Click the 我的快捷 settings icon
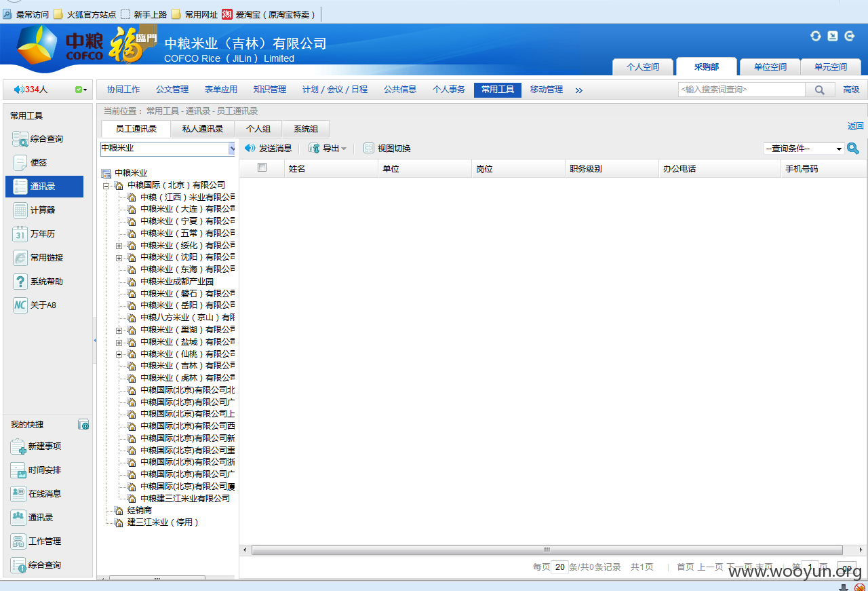The height and width of the screenshot is (591, 868). tap(83, 425)
